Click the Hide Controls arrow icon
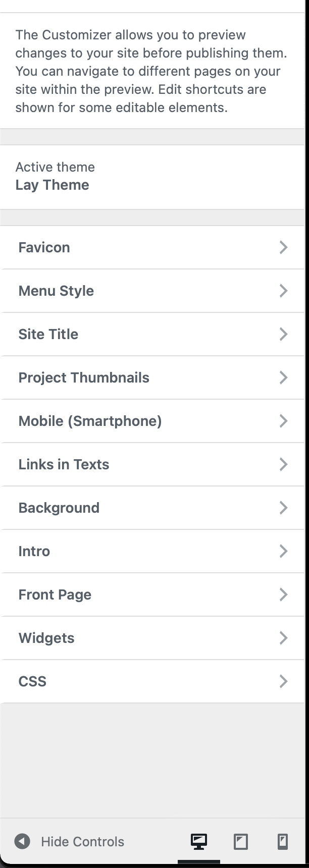This screenshot has width=309, height=868. click(x=22, y=841)
